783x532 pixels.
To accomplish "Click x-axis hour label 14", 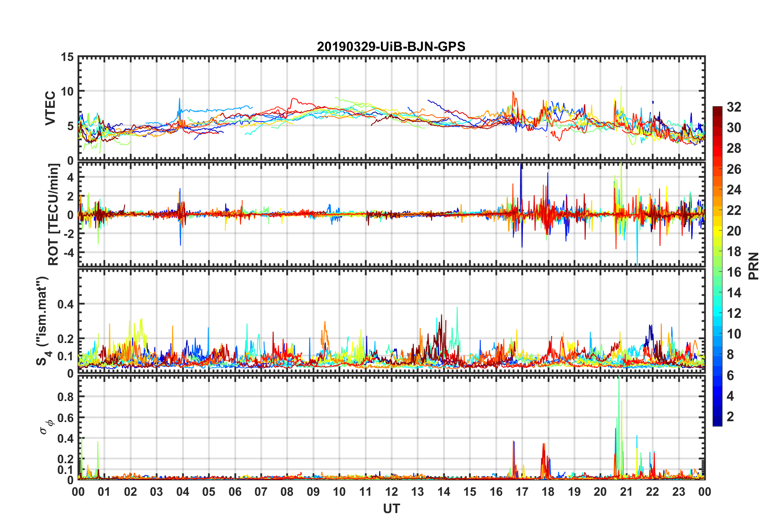I will (x=444, y=492).
